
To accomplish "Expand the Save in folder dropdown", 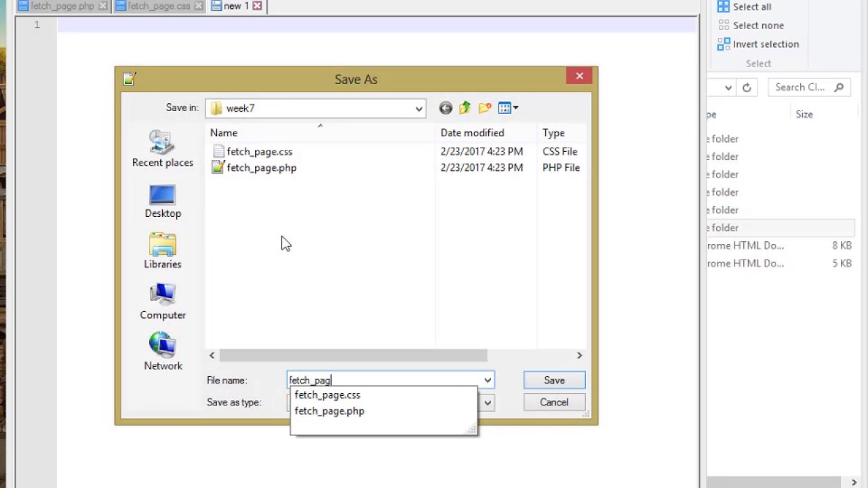I will 419,108.
